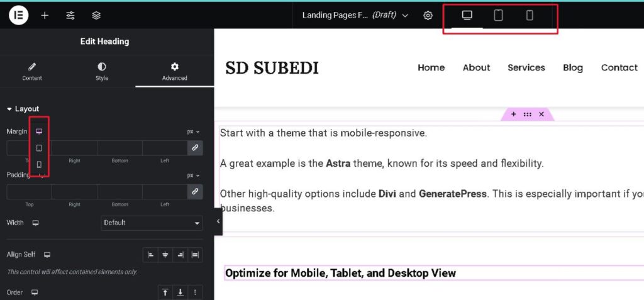644x300 pixels.
Task: Click the Padding Bottom input field
Action: 119,191
